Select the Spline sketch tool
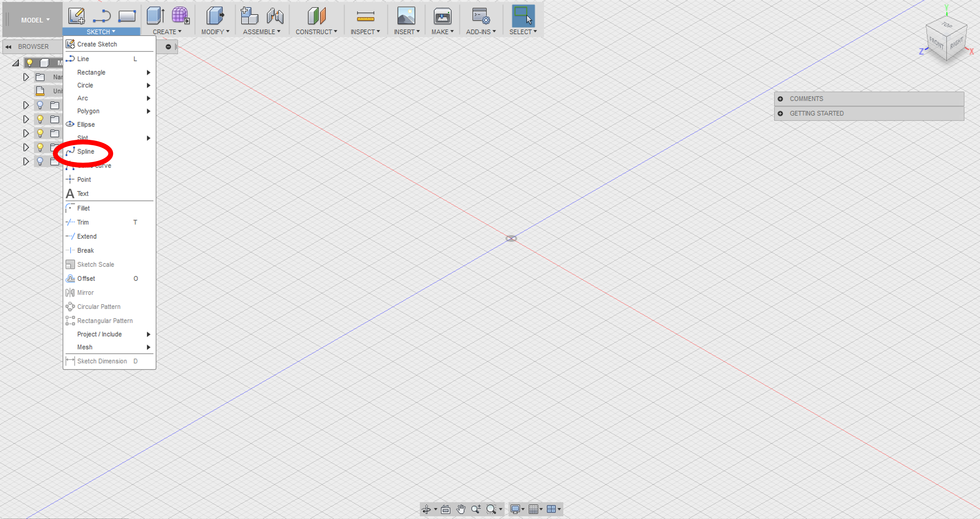This screenshot has width=980, height=519. 85,151
